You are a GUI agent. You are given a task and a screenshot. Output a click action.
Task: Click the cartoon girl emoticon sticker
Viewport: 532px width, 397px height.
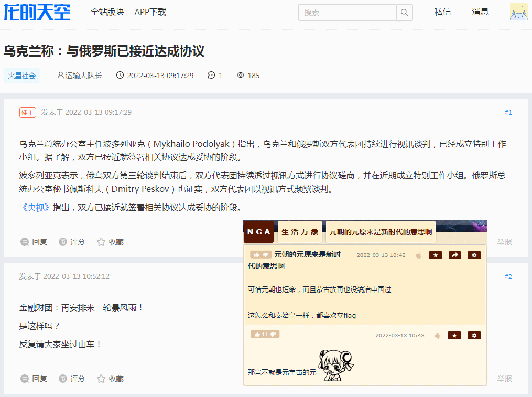336,366
